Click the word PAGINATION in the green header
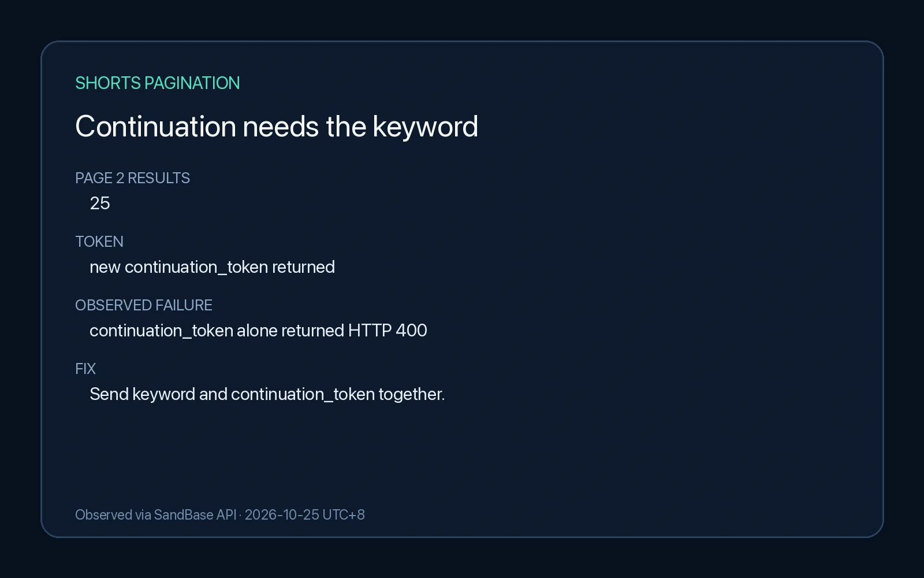The height and width of the screenshot is (578, 924). [x=192, y=83]
